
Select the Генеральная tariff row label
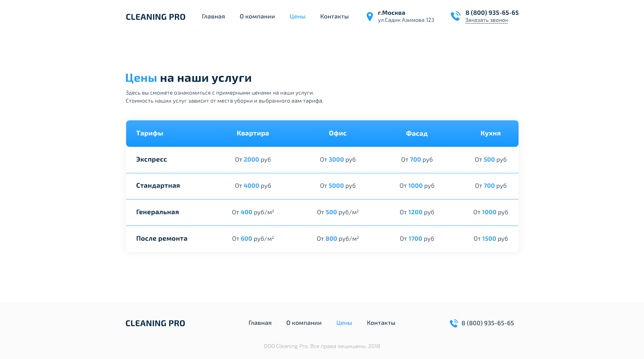click(158, 212)
